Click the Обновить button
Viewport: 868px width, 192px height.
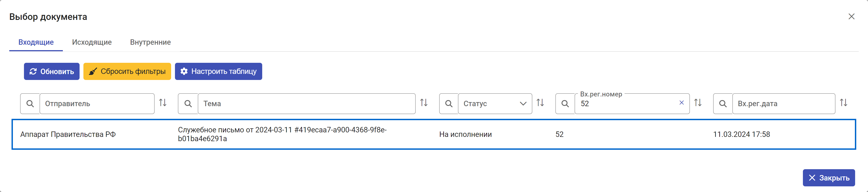click(52, 71)
